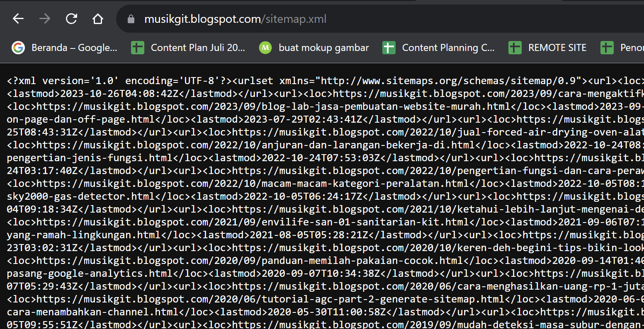Click the green M icon of buat mokup gambar
Viewport: 644px width, 329px height.
coord(265,48)
